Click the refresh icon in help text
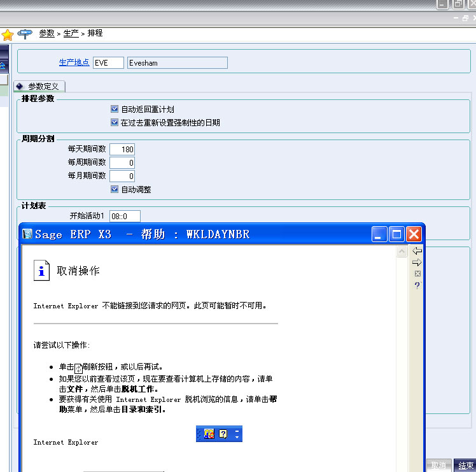 (x=79, y=369)
